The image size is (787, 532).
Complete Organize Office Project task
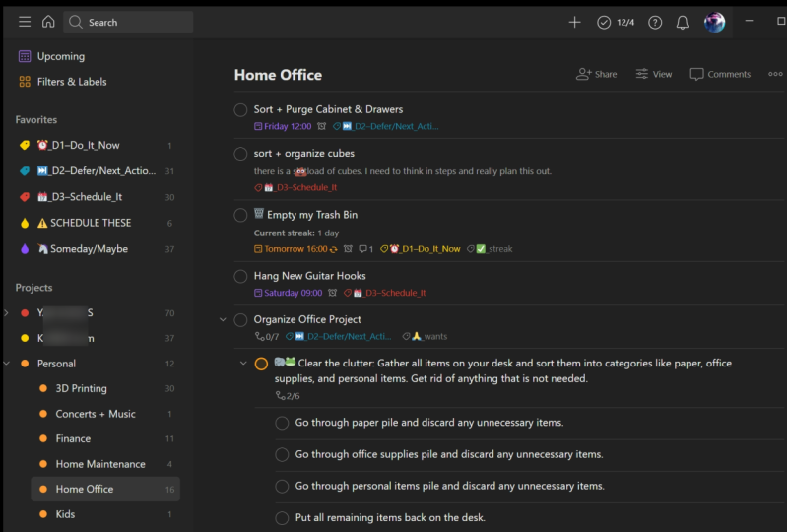click(x=240, y=320)
